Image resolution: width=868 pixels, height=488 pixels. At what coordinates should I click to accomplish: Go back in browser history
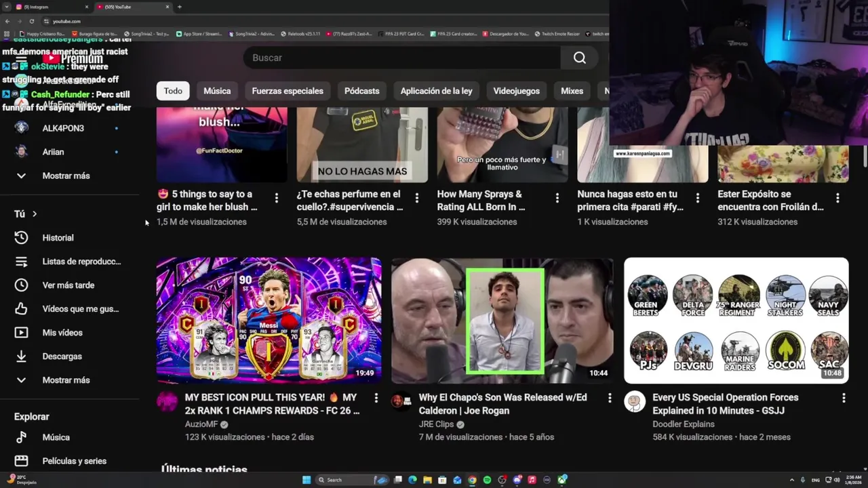7,21
